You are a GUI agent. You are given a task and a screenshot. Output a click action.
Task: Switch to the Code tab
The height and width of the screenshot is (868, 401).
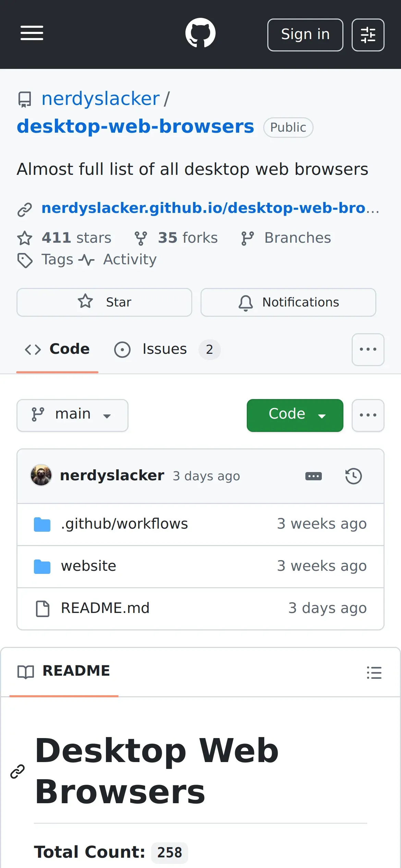(57, 349)
